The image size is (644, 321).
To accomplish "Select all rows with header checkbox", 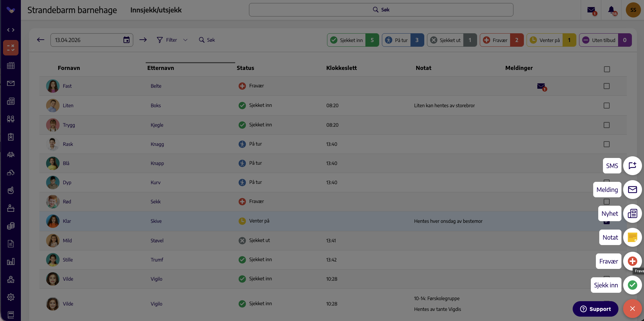I will coord(607,69).
